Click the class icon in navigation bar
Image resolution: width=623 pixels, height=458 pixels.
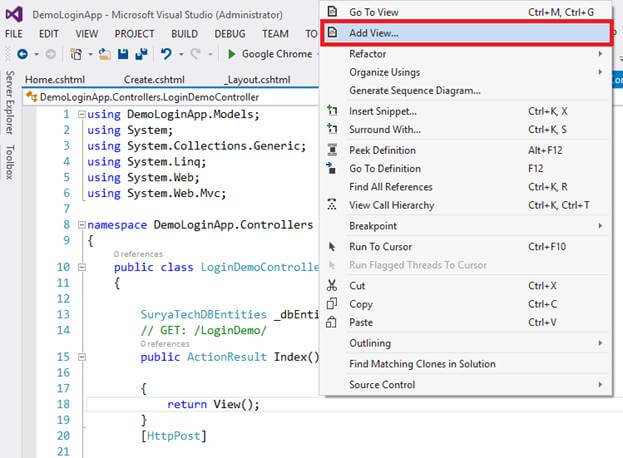coord(31,97)
